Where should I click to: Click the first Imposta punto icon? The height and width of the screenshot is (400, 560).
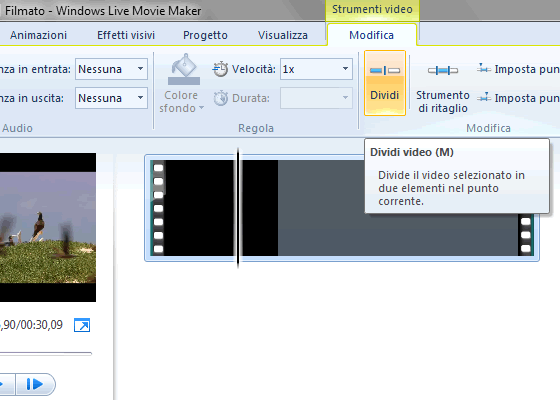(484, 69)
